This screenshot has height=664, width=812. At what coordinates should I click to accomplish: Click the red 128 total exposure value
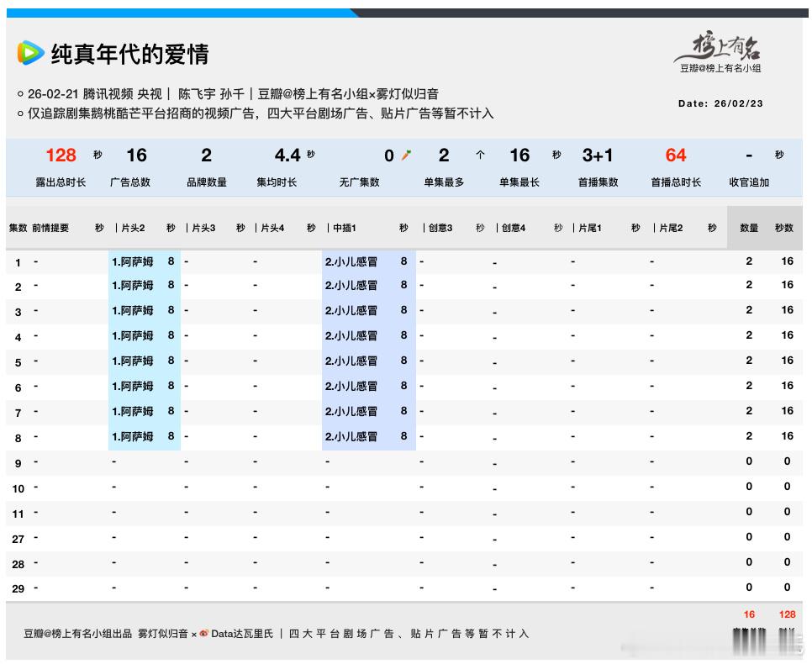coord(61,155)
